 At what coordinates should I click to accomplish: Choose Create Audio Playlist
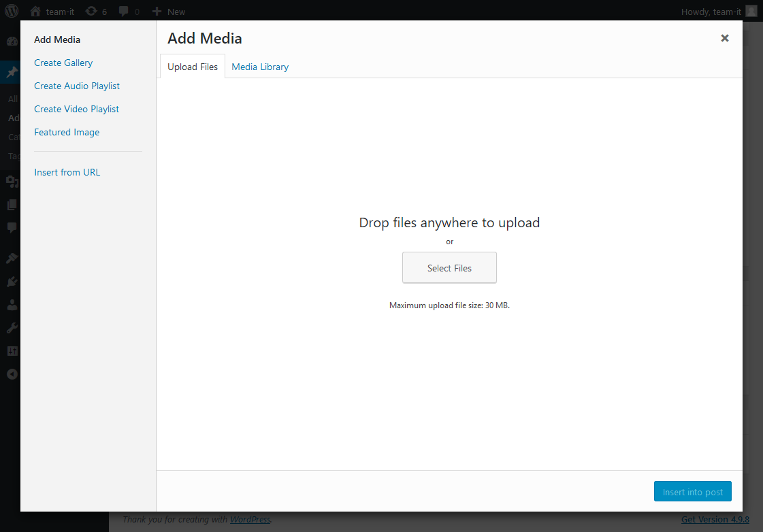tap(77, 86)
